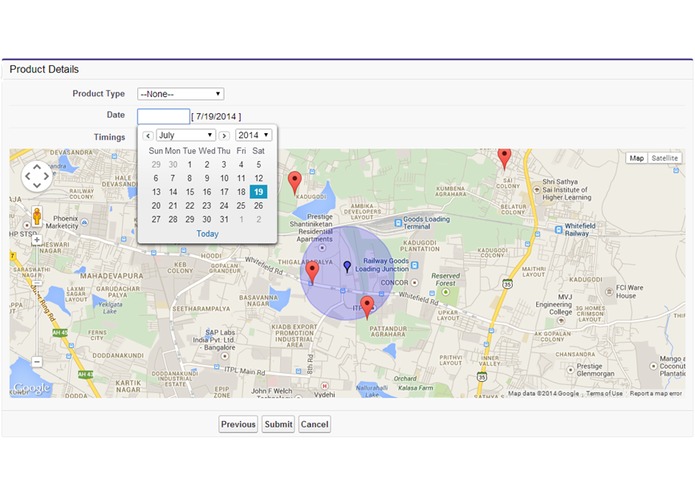Click the CONCOR place marker

414,282
